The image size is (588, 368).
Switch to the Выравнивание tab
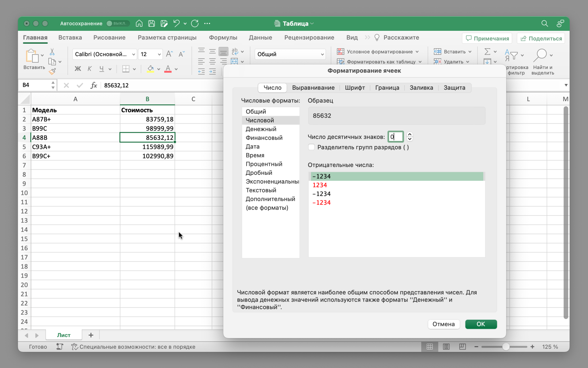click(313, 88)
